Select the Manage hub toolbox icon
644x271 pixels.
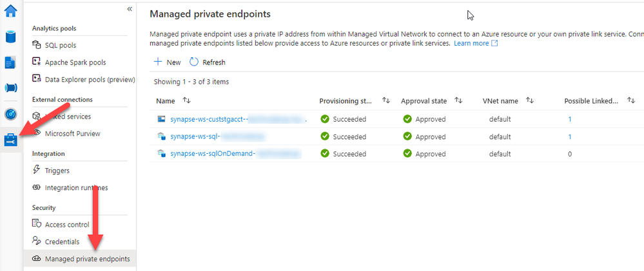(11, 140)
